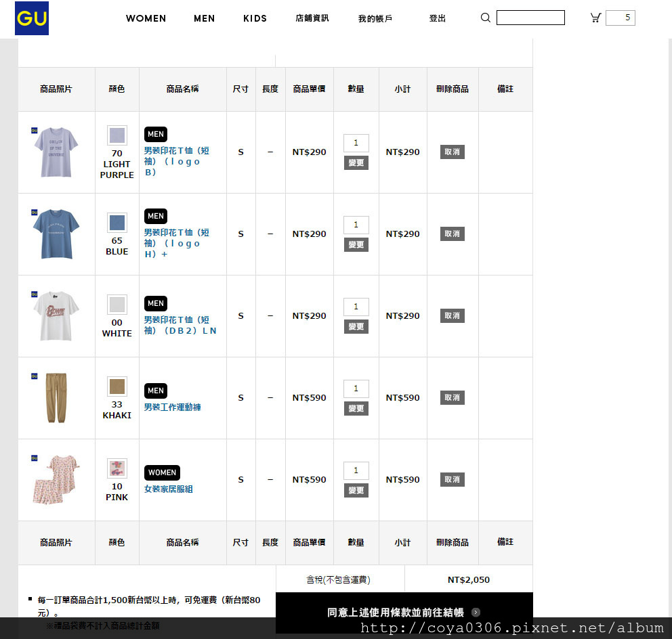Click 變更 for Pink loungewear set
Image resolution: width=672 pixels, height=639 pixels.
click(356, 490)
